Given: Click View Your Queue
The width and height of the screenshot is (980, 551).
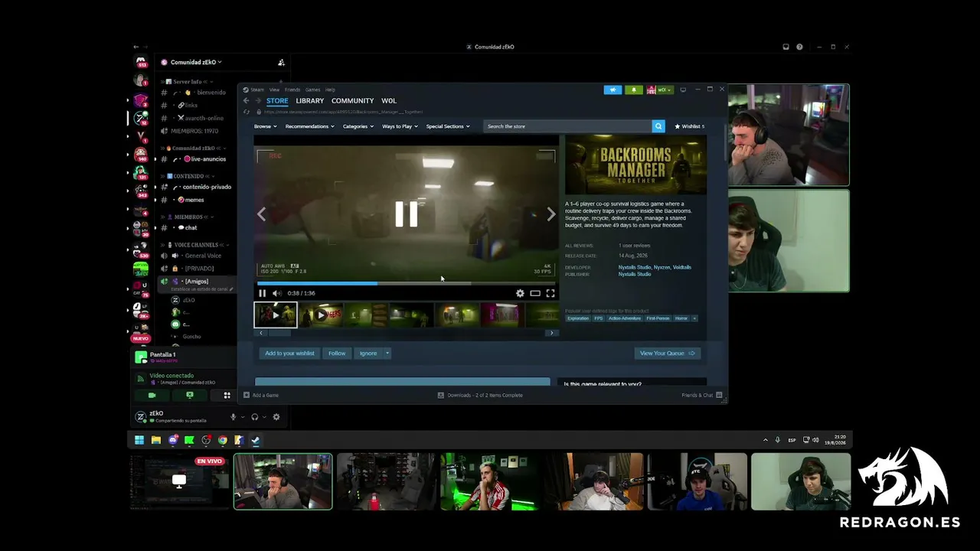Looking at the screenshot, I should click(x=667, y=354).
